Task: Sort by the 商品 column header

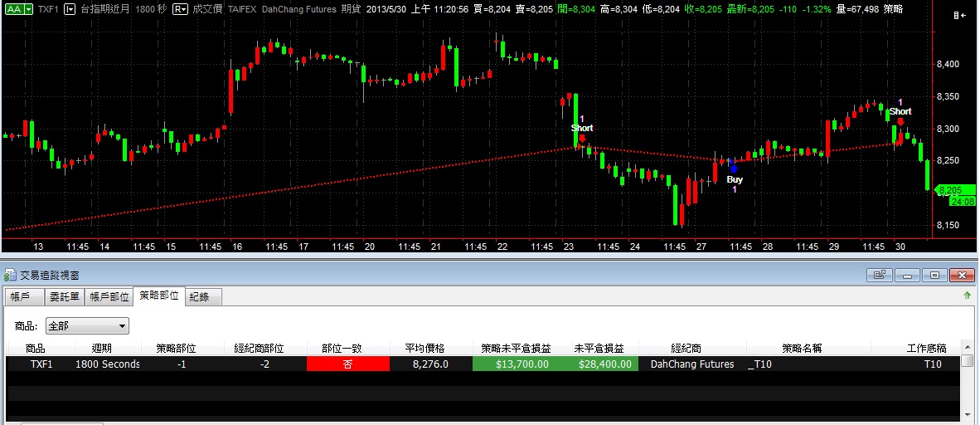Action: coord(36,349)
